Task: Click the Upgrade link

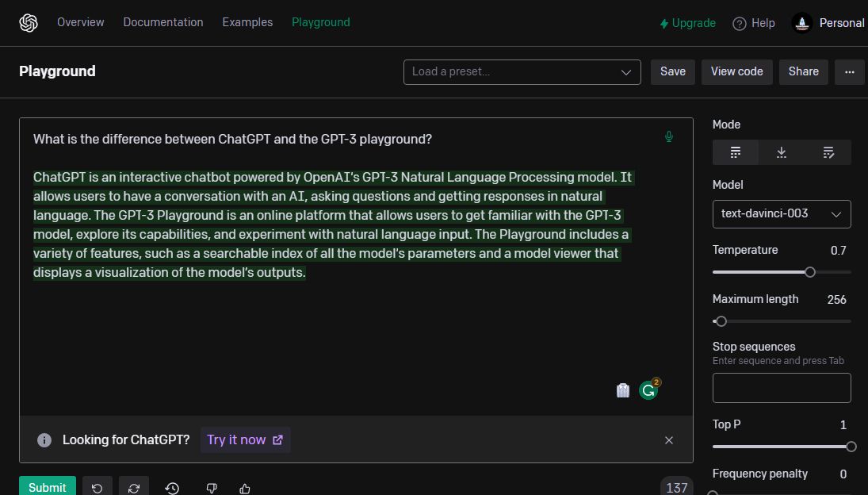Action: 687,23
